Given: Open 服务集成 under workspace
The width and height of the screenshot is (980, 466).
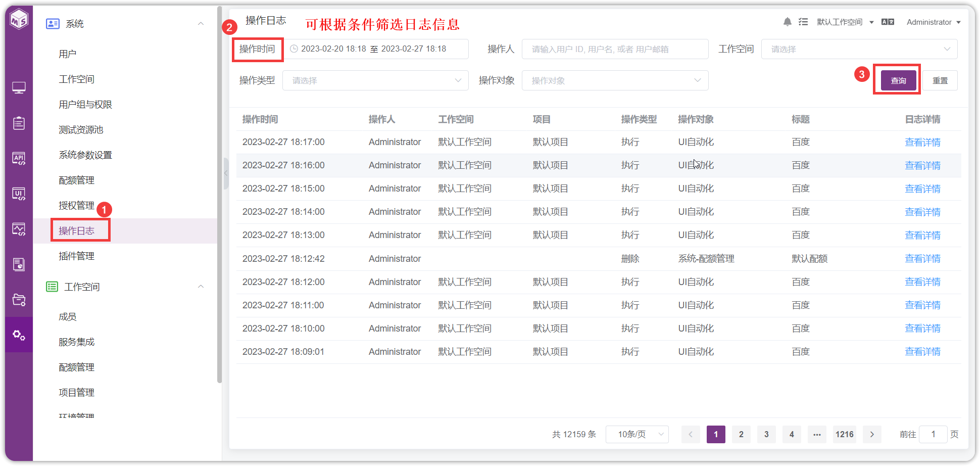Looking at the screenshot, I should [x=76, y=342].
